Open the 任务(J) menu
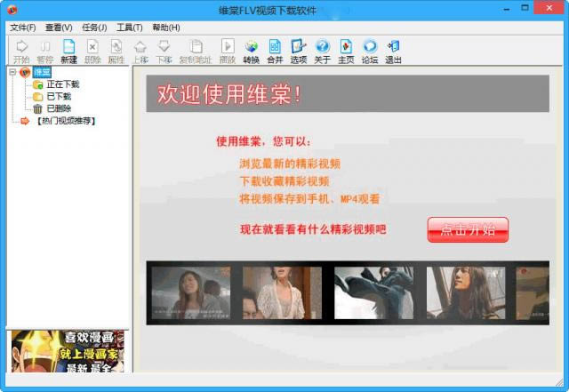The height and width of the screenshot is (392, 569). 95,28
